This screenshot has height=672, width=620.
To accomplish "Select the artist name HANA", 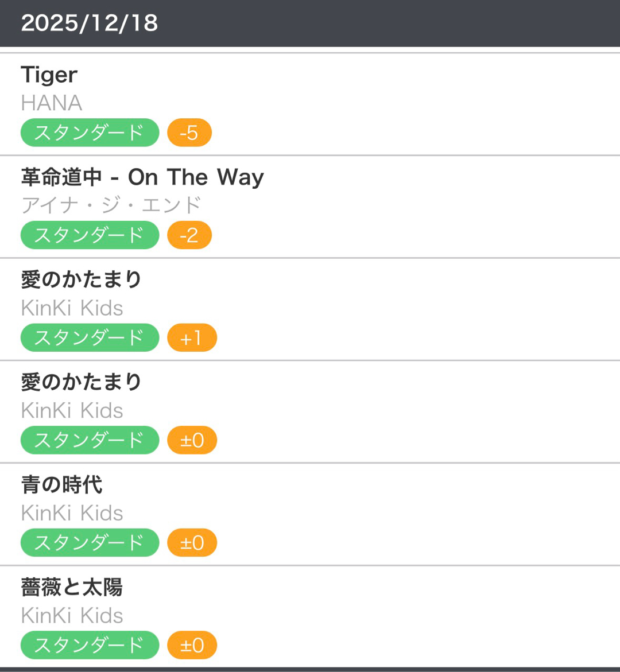I will coord(52,103).
